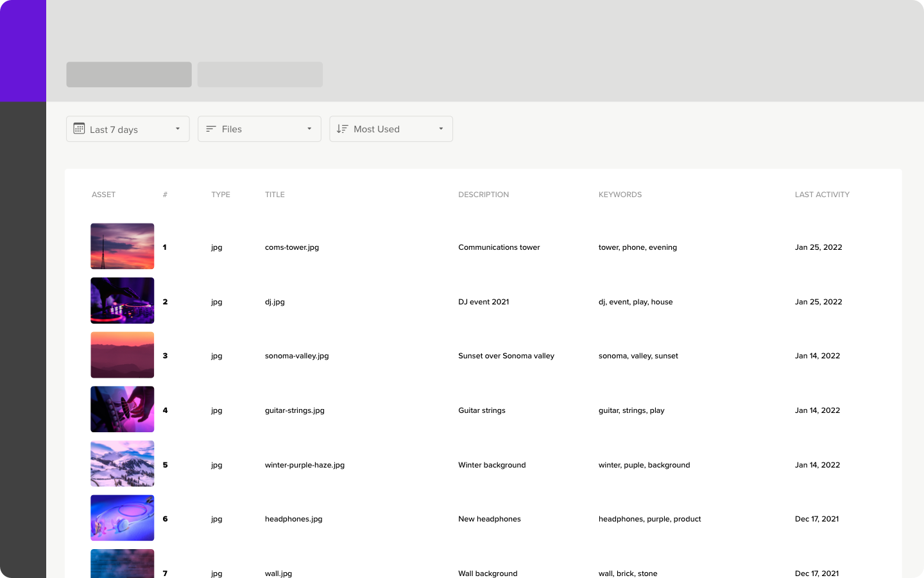This screenshot has width=924, height=578.
Task: Click the Title column header
Action: (x=275, y=195)
